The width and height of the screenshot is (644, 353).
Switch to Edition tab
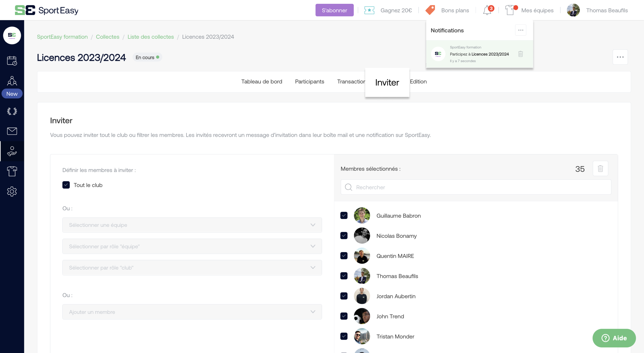click(418, 81)
